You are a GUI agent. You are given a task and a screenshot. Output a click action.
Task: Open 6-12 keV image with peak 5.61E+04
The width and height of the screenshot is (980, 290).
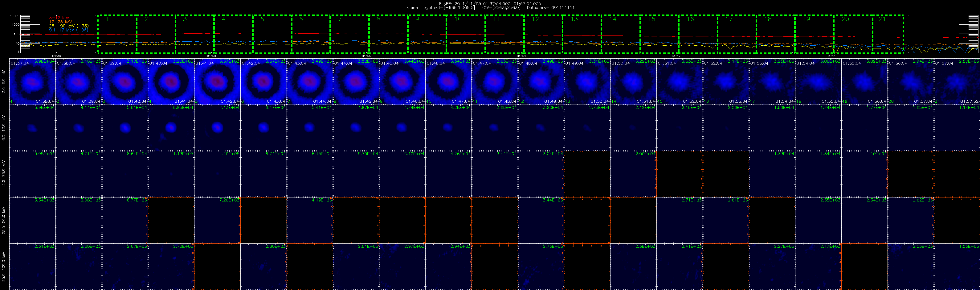[x=125, y=128]
